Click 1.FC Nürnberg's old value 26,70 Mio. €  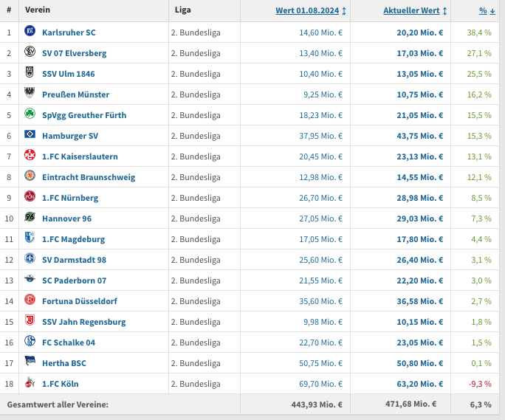(320, 198)
